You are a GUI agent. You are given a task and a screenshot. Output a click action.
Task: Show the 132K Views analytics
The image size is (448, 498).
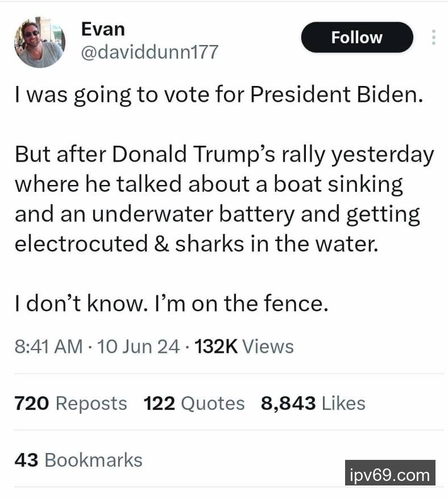[x=244, y=347]
